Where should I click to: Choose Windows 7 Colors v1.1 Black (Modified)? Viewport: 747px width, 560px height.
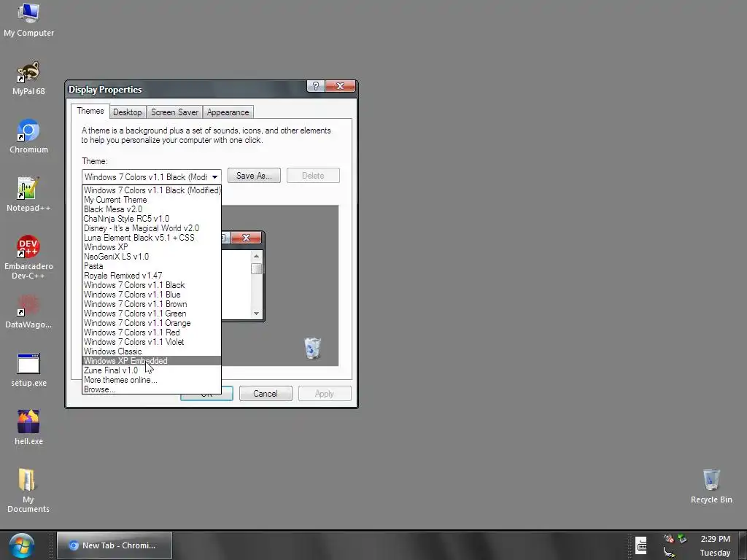(x=152, y=190)
